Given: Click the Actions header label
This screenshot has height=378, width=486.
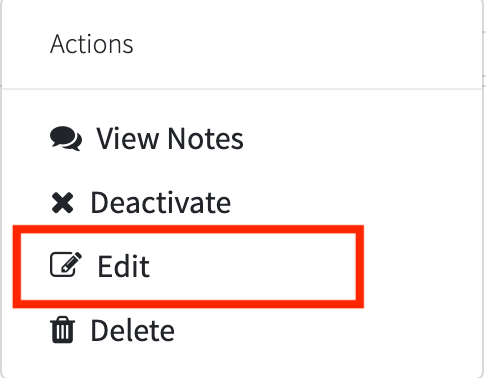Looking at the screenshot, I should (x=92, y=44).
